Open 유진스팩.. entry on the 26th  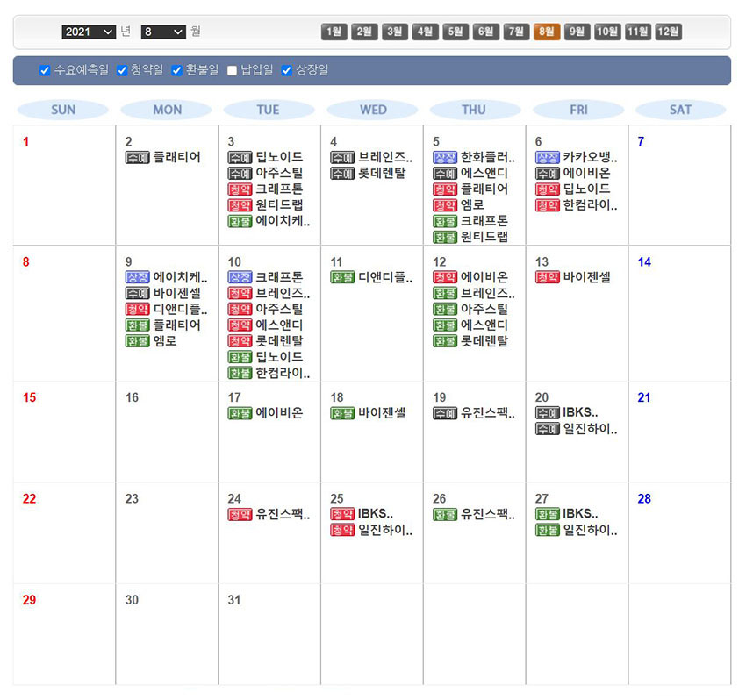[488, 514]
